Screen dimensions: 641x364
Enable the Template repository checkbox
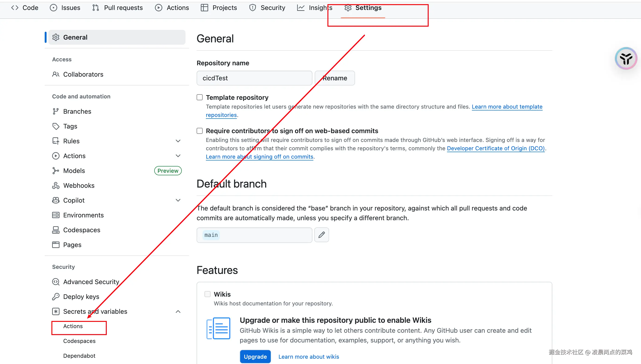(199, 97)
